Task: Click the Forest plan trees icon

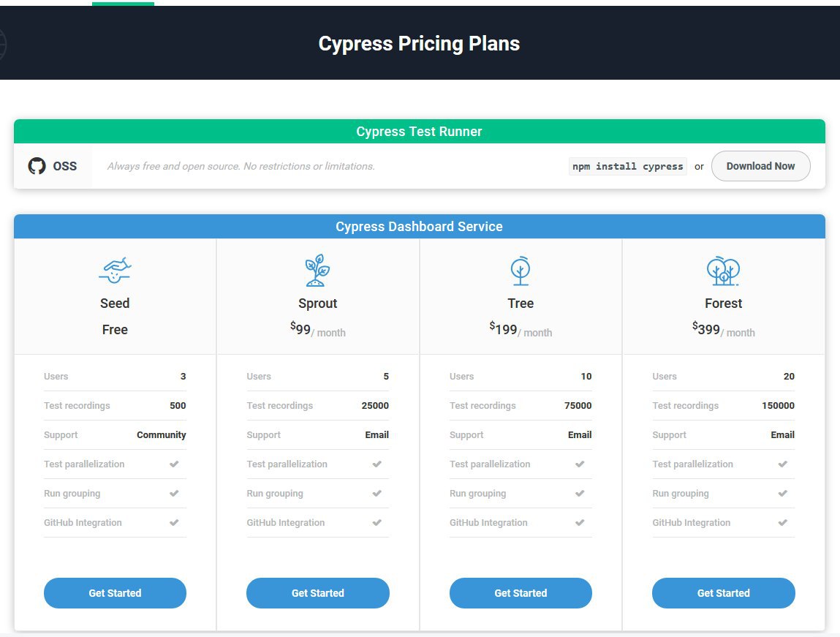Action: [723, 271]
